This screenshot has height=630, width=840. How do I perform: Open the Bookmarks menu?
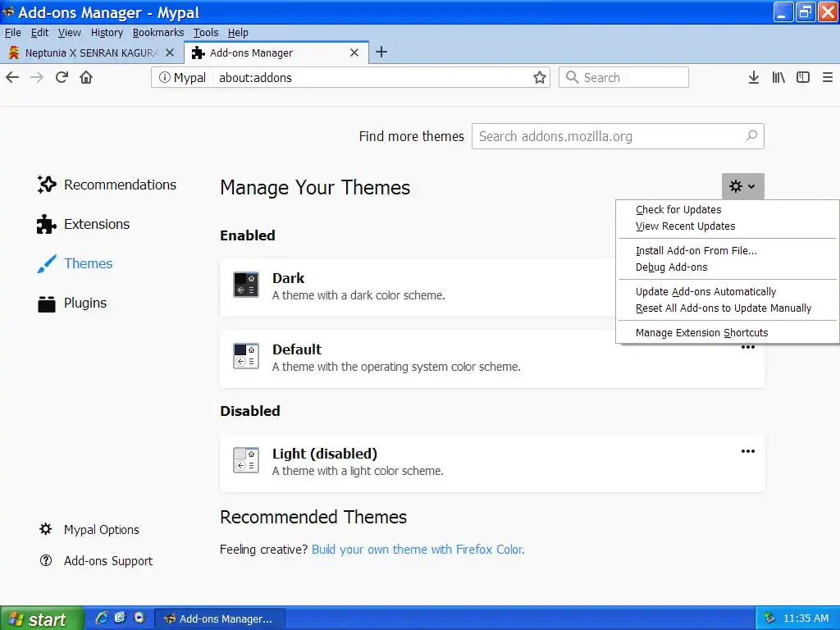(158, 33)
